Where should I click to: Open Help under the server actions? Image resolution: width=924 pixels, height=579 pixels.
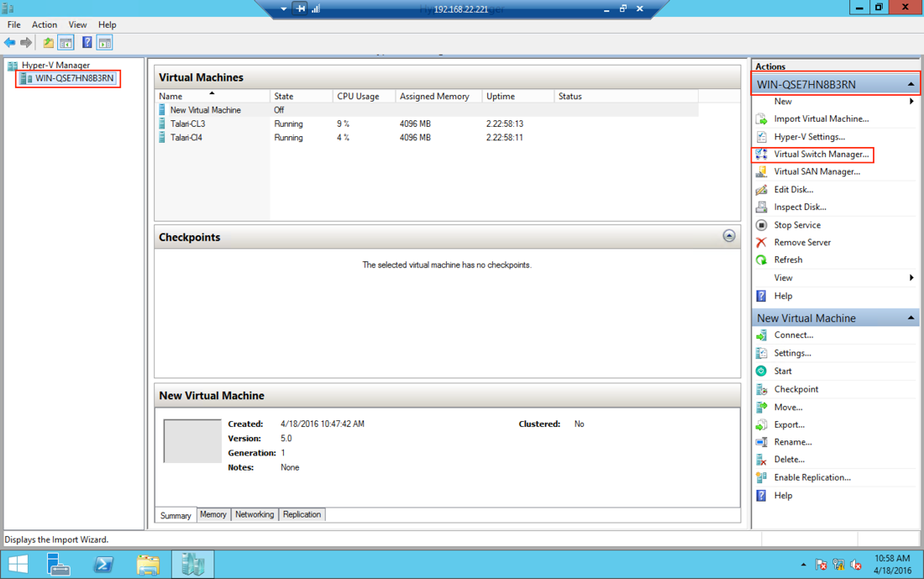tap(783, 296)
